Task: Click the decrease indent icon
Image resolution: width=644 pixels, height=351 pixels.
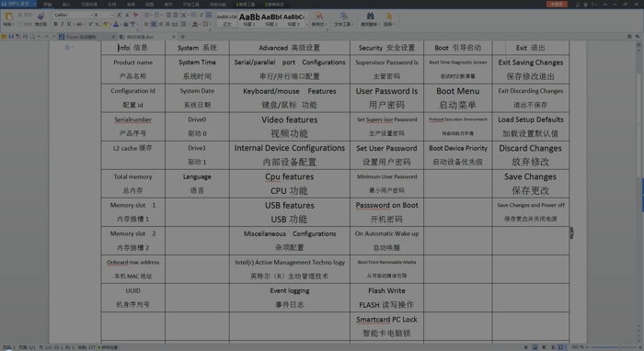Action: pyautogui.click(x=168, y=15)
